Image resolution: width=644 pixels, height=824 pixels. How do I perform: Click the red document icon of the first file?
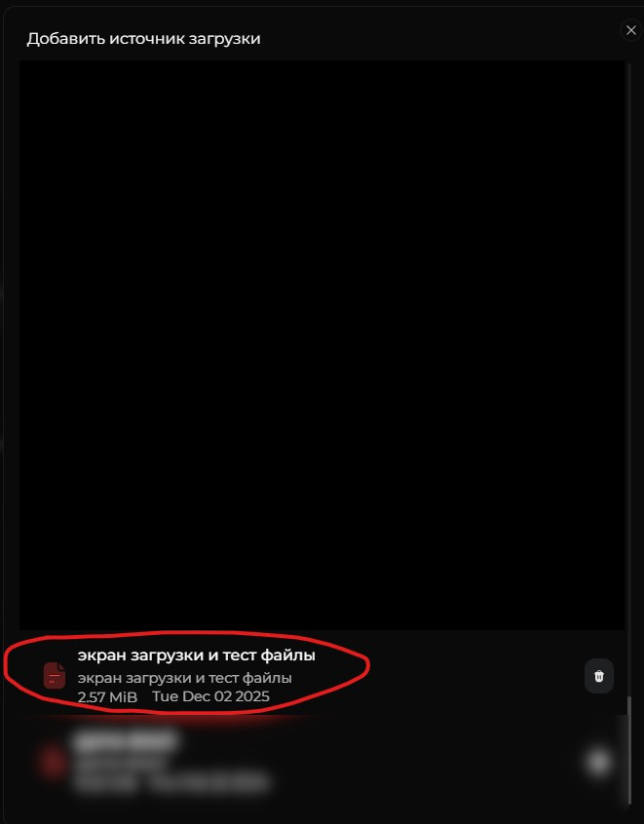[x=55, y=675]
